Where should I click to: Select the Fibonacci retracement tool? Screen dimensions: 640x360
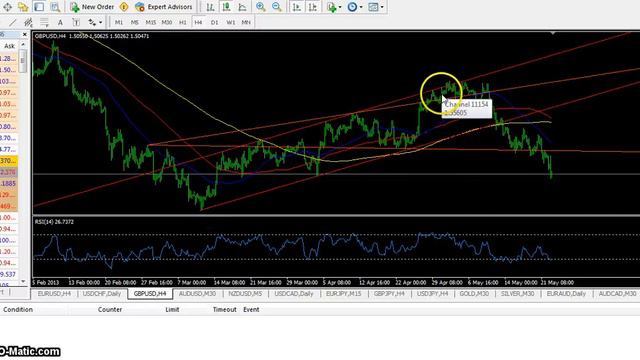click(44, 22)
